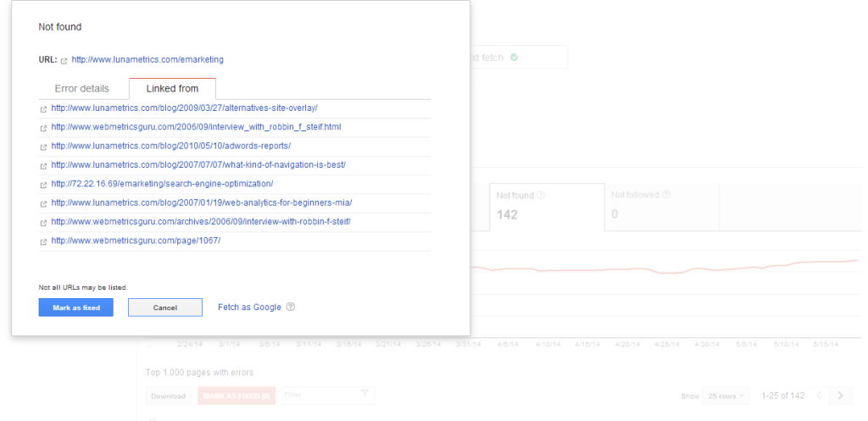Click external icon for interview_with_robbin_f_steif.html row
868x421 pixels.
44,129
